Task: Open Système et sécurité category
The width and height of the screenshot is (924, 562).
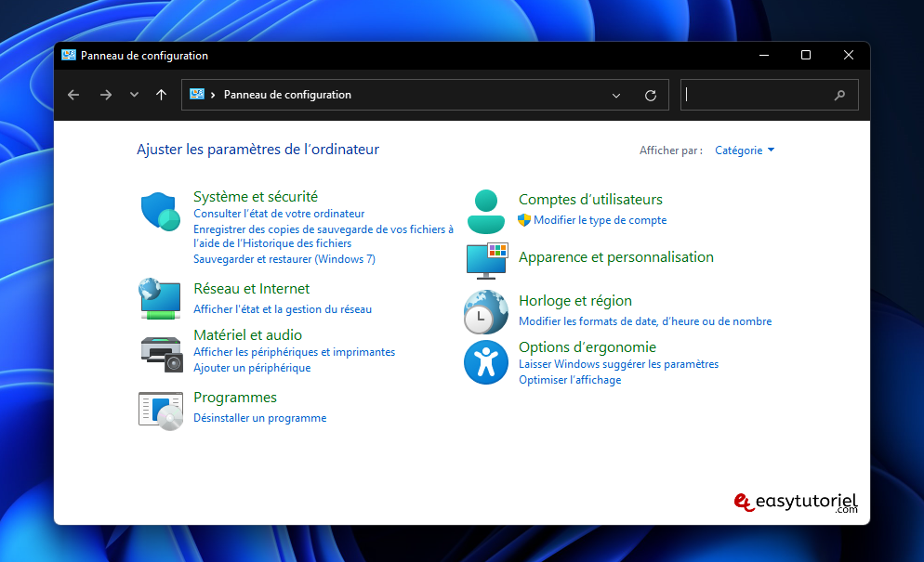Action: click(x=255, y=196)
